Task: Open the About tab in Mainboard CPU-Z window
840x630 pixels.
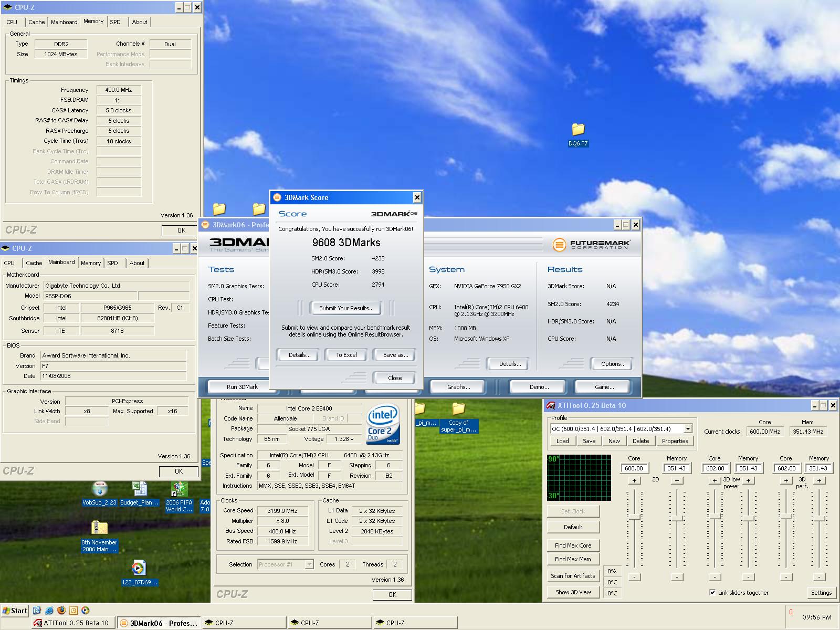Action: click(x=137, y=263)
